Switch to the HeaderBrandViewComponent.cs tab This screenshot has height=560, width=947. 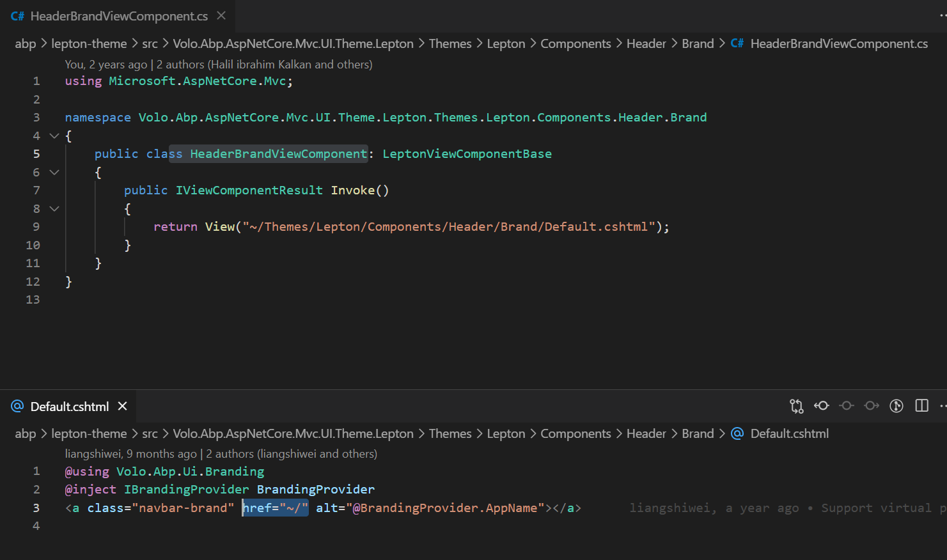click(118, 16)
